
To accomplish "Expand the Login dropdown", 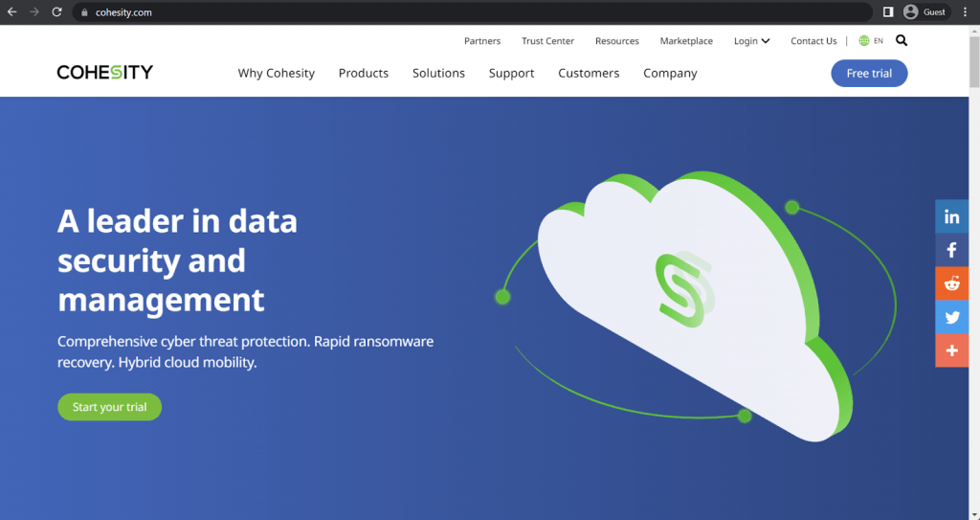I will point(752,40).
